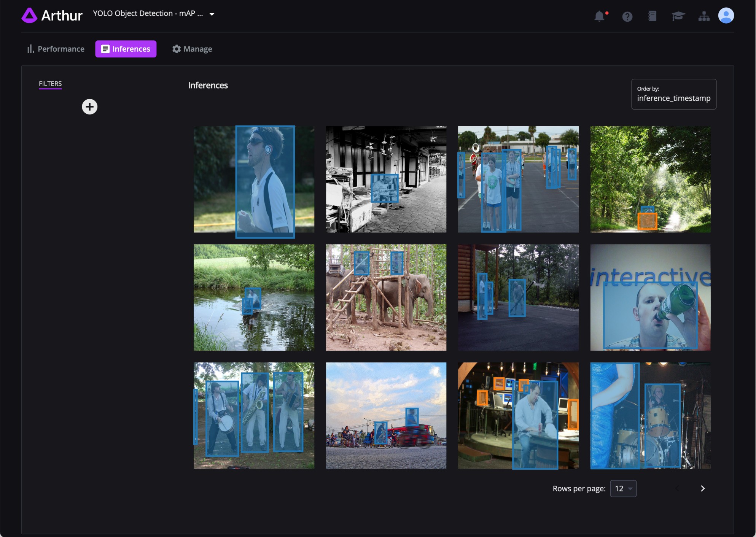Click the user avatar profile icon

pyautogui.click(x=726, y=15)
